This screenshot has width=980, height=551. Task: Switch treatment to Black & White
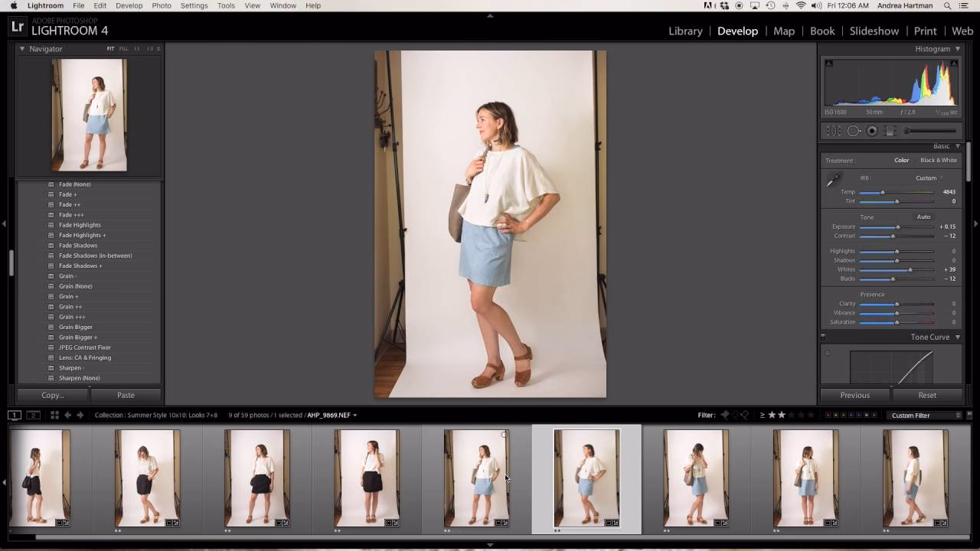tap(937, 160)
